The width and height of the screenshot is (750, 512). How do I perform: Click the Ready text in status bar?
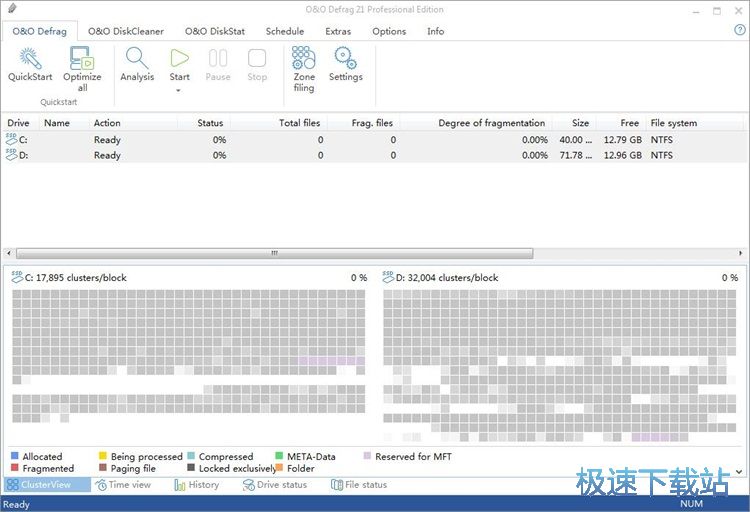[16, 504]
